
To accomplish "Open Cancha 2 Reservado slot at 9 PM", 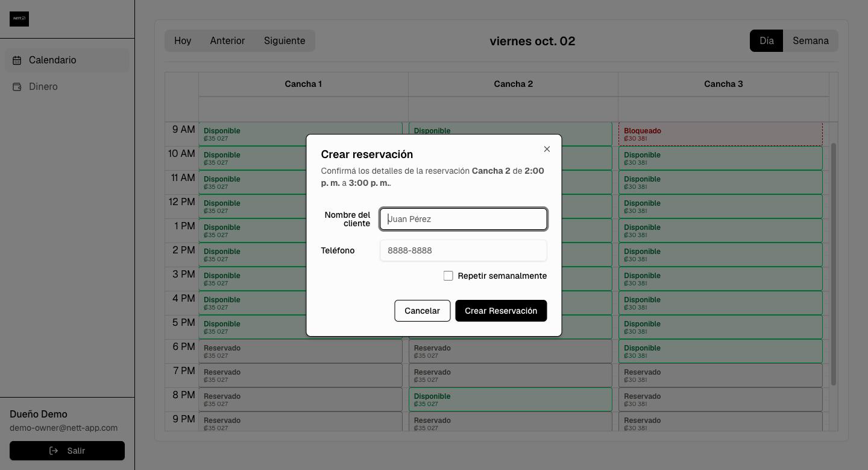I will 511,421.
